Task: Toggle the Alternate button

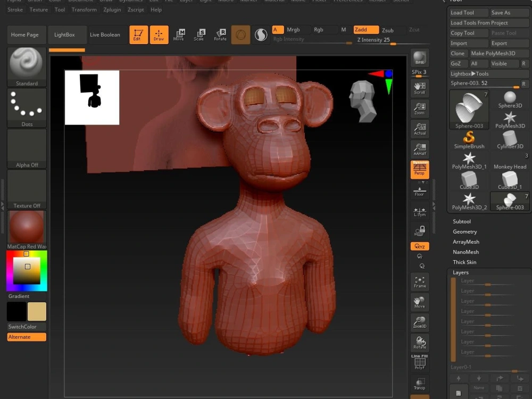Action: 27,337
